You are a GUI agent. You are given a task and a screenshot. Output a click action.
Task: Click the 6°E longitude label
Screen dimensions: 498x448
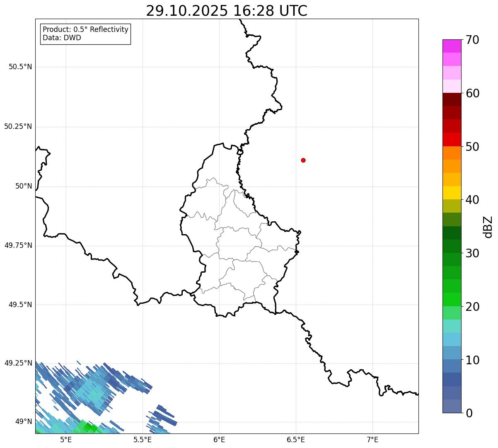pos(219,440)
